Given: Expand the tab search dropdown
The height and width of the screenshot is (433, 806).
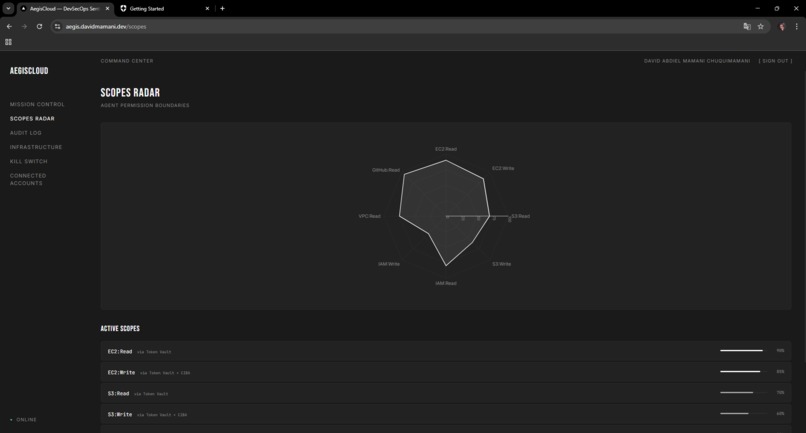Looking at the screenshot, I should point(8,8).
